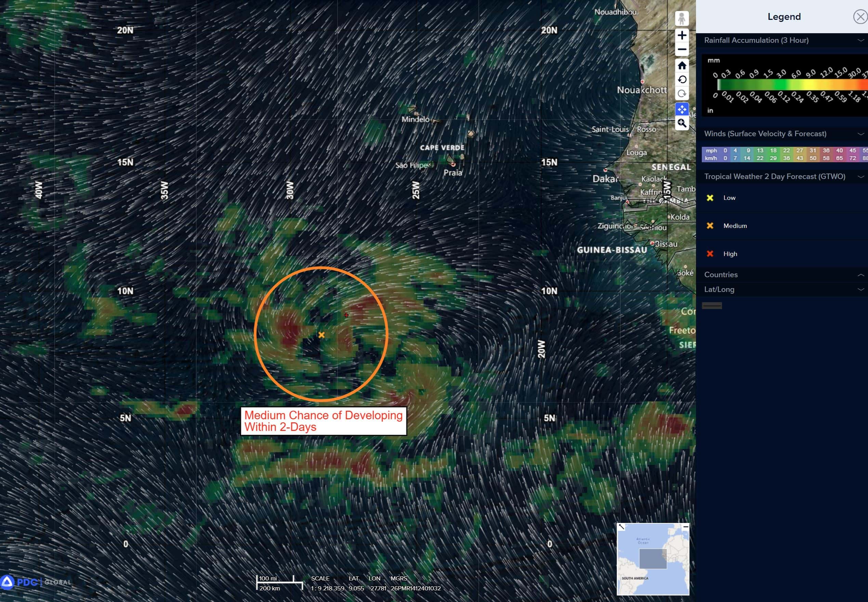The height and width of the screenshot is (602, 868).
Task: Expand the Countries legend section
Action: coord(860,275)
